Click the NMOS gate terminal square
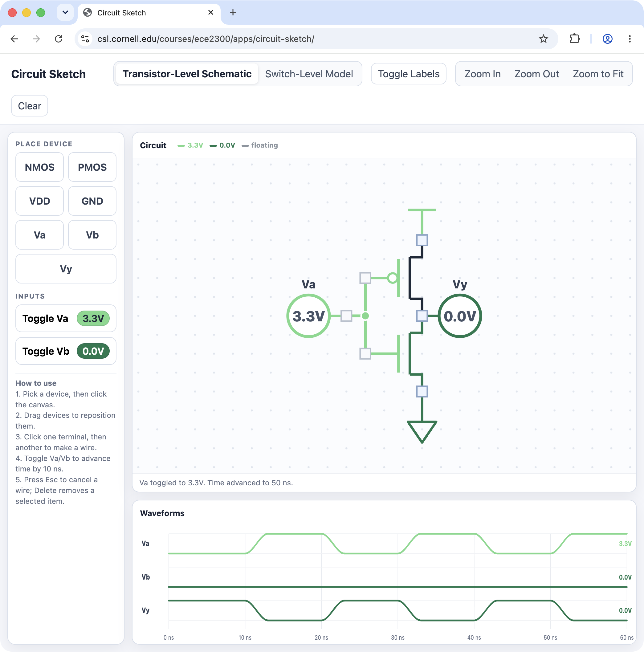The width and height of the screenshot is (644, 652). (x=365, y=354)
